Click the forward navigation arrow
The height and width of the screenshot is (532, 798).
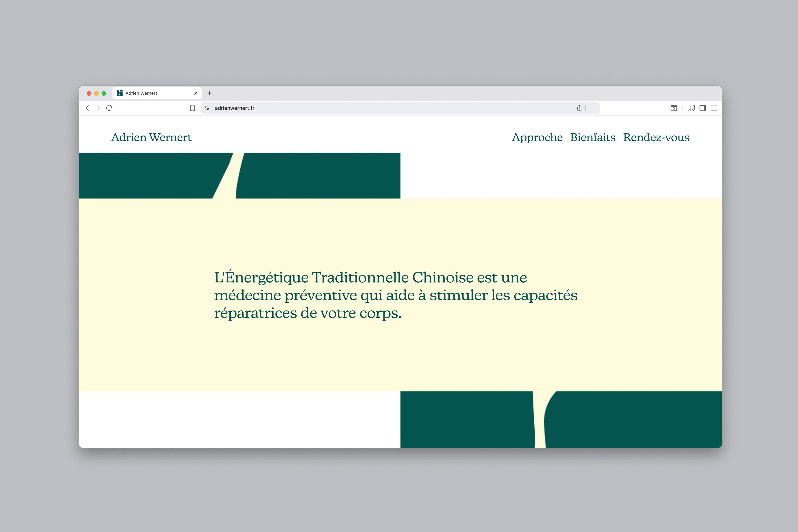point(98,108)
